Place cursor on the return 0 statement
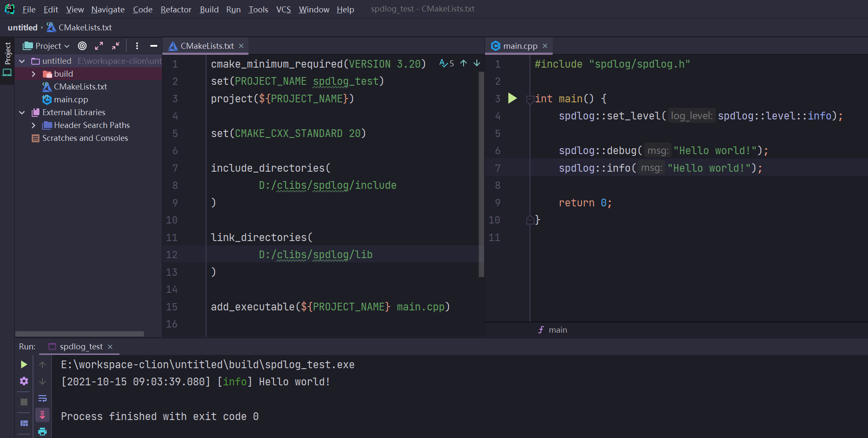Image resolution: width=868 pixels, height=438 pixels. (585, 203)
